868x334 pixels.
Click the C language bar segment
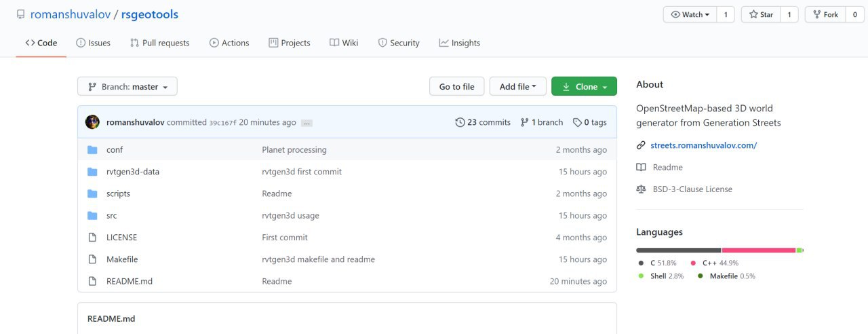pos(678,250)
